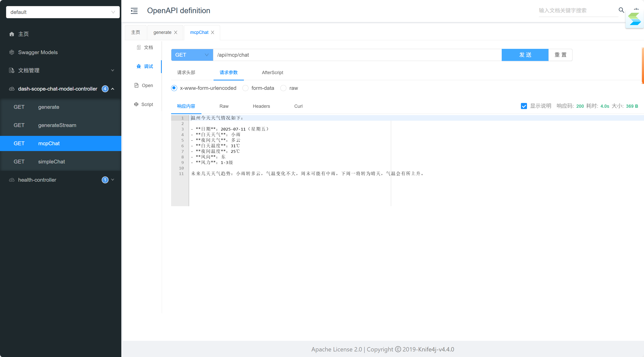
Task: Open the 请求头部 tab
Action: click(x=186, y=73)
